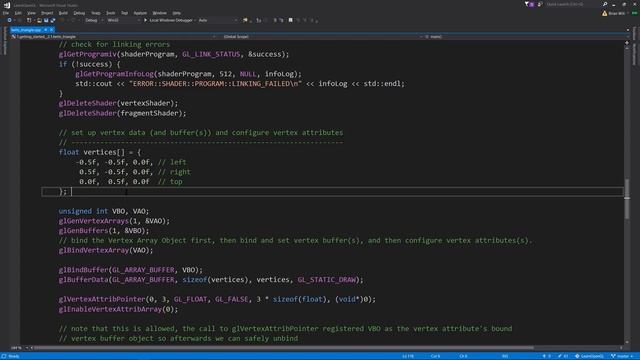Click the send feedback icon in title bar
This screenshot has height=360, width=640.
[540, 4]
